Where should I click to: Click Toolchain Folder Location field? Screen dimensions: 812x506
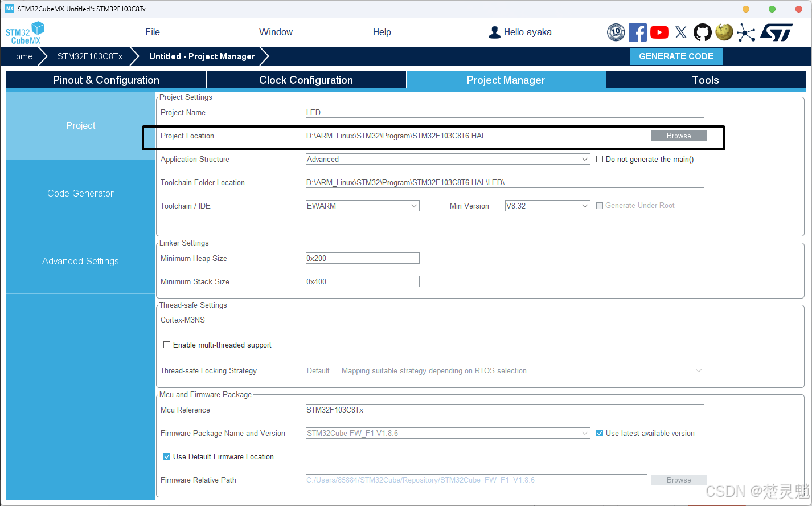(505, 183)
